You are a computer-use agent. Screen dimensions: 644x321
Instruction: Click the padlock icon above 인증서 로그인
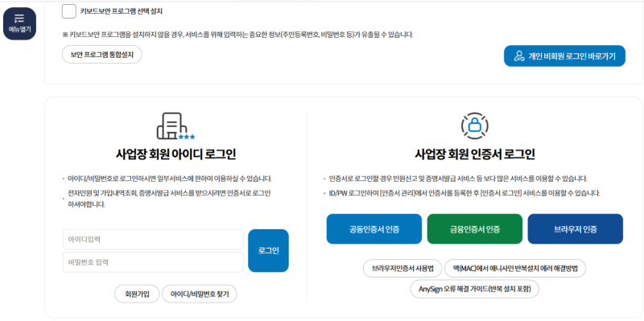[474, 126]
